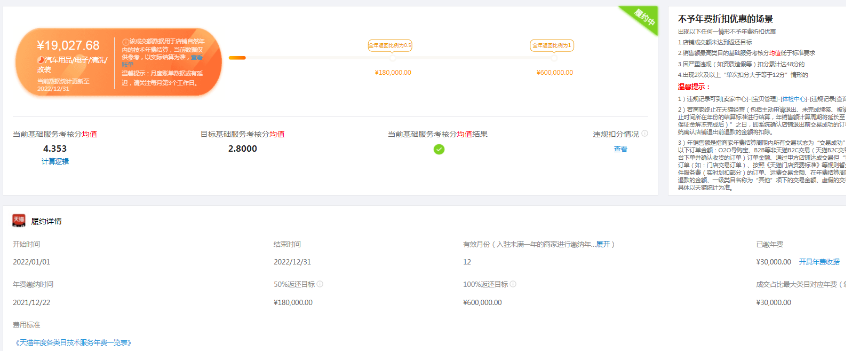Click 全年返回比例为1 milestone badge
This screenshot has width=868, height=351.
552,45
